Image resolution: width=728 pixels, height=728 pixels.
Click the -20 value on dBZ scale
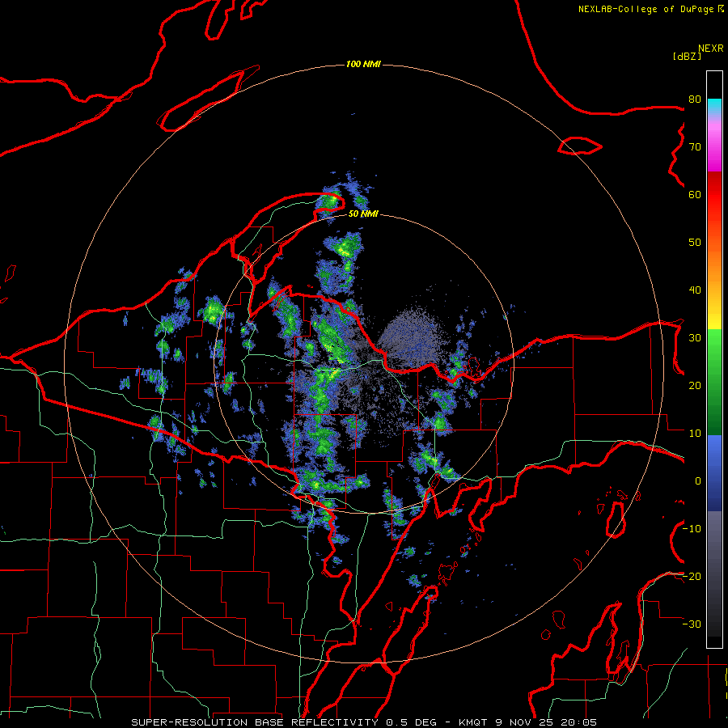[692, 576]
